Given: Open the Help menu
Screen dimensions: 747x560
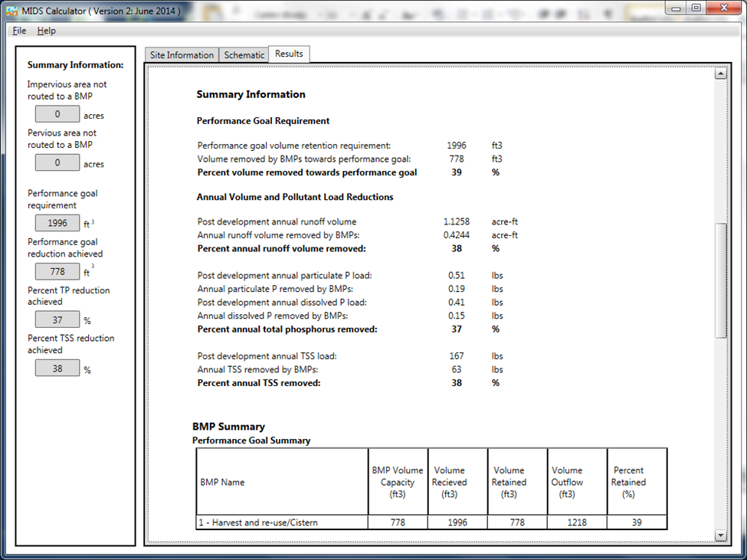Looking at the screenshot, I should [46, 31].
